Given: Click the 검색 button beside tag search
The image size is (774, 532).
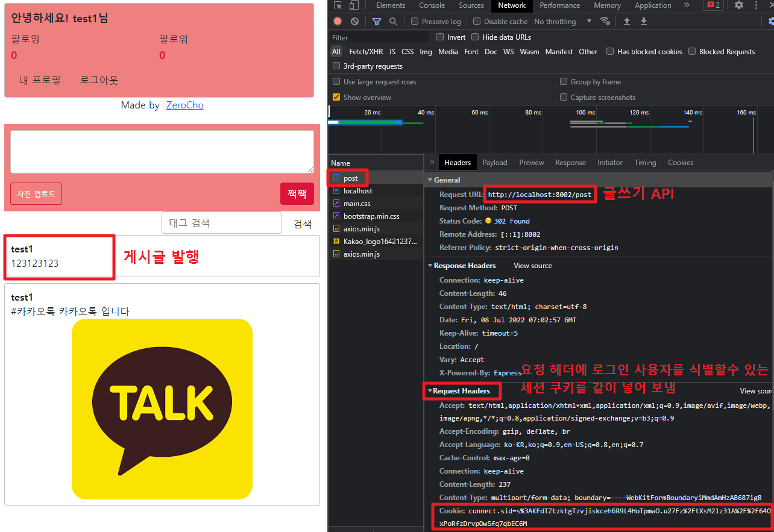Looking at the screenshot, I should 303,224.
